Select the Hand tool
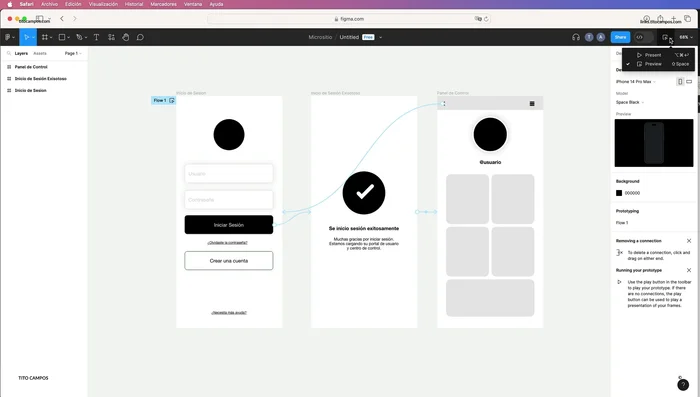 (125, 37)
